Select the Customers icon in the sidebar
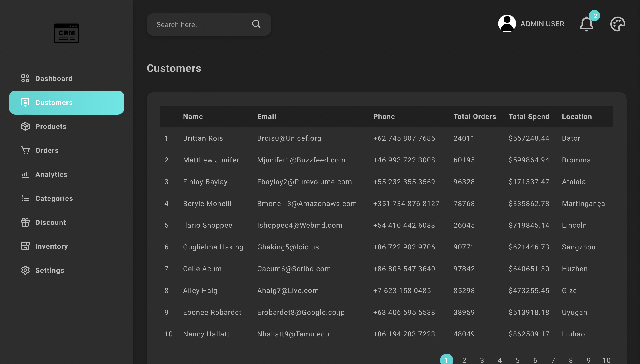The width and height of the screenshot is (640, 364). click(x=25, y=102)
